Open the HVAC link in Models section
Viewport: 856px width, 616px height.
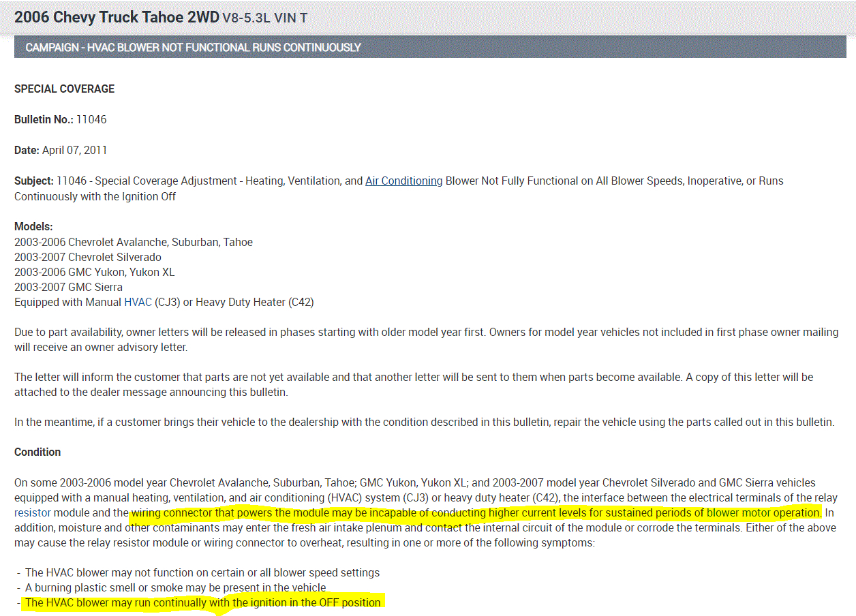click(x=138, y=302)
